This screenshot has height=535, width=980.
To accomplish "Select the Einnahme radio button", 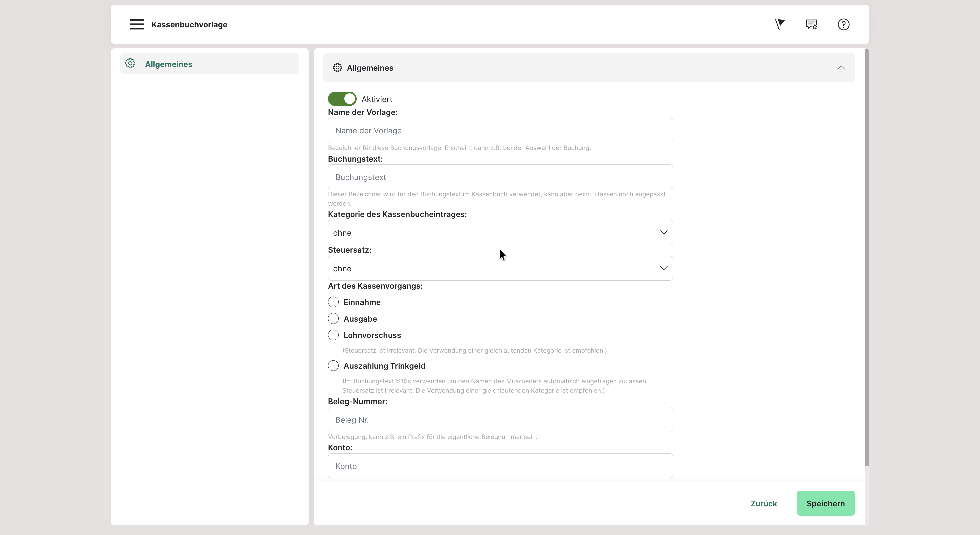I will [333, 302].
